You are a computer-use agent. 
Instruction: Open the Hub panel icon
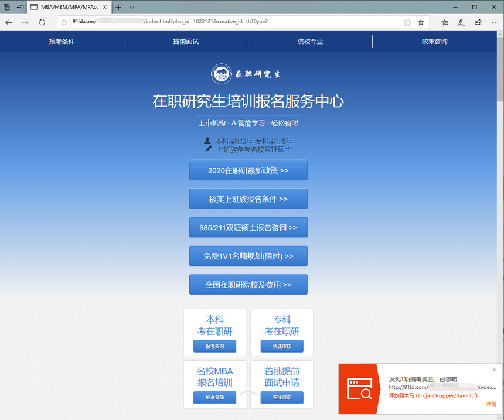click(445, 22)
